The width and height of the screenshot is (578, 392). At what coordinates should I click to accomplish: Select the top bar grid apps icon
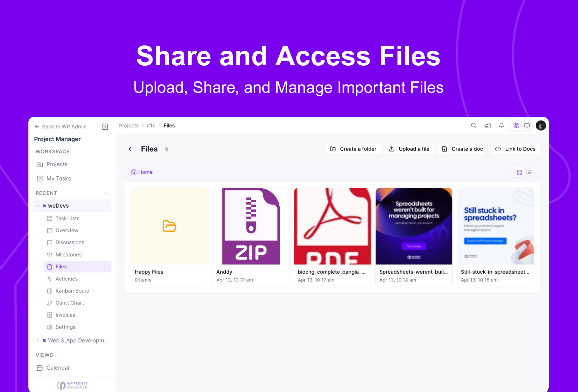pos(516,126)
